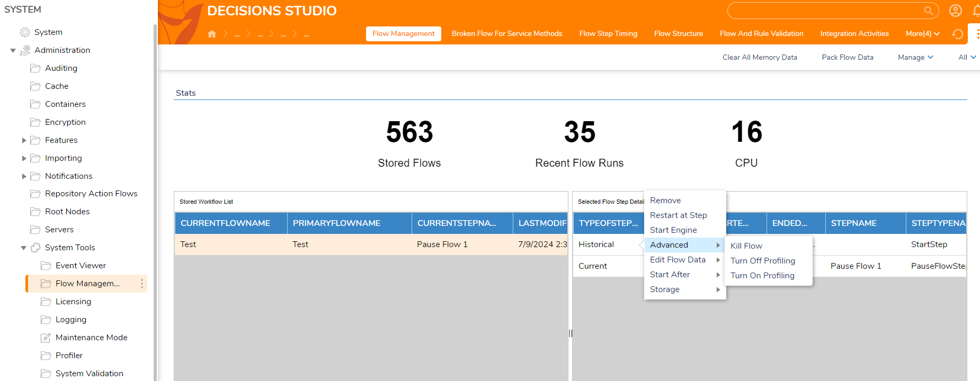
Task: Choose Restart at Step
Action: [x=685, y=215]
